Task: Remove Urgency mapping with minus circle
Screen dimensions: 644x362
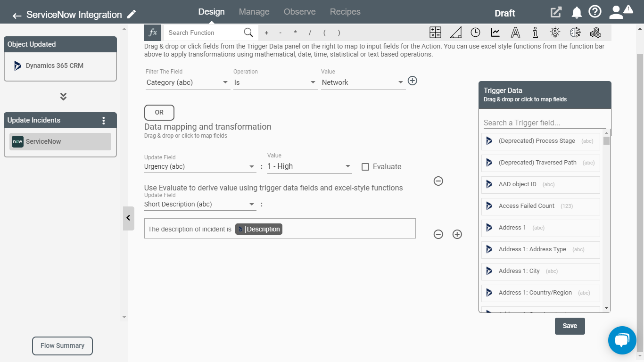Action: pyautogui.click(x=438, y=181)
